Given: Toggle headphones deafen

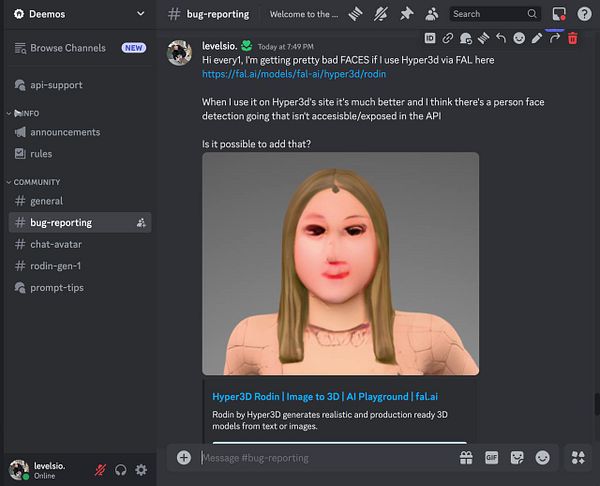Looking at the screenshot, I should click(121, 470).
